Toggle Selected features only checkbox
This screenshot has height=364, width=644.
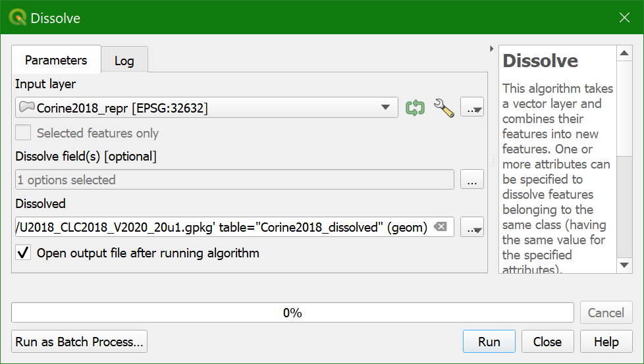click(x=23, y=133)
